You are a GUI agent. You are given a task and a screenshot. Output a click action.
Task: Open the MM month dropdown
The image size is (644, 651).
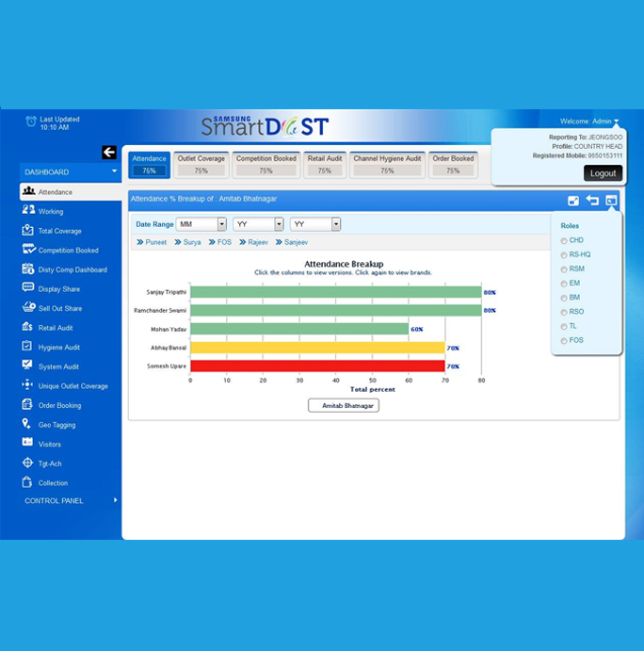coord(201,224)
